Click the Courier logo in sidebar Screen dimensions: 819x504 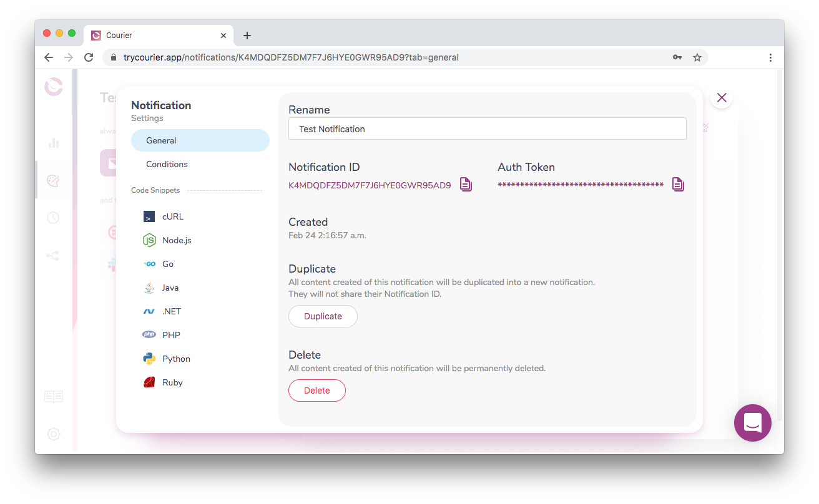click(x=54, y=87)
